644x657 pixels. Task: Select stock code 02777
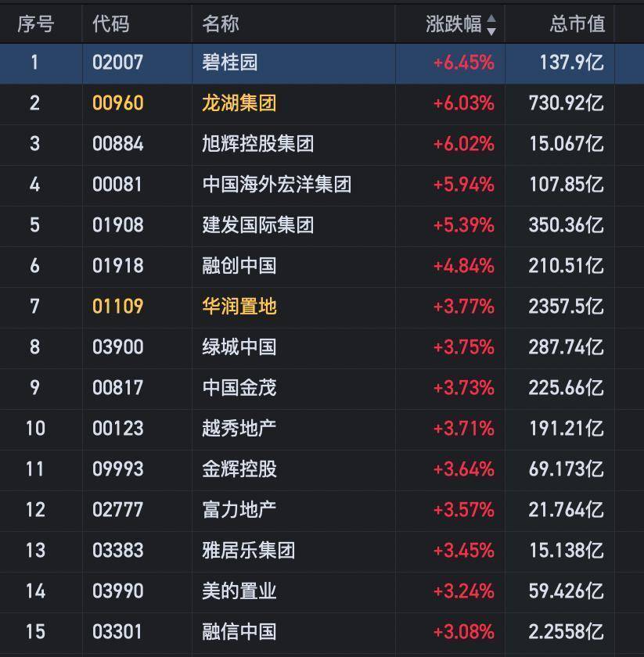tap(117, 510)
